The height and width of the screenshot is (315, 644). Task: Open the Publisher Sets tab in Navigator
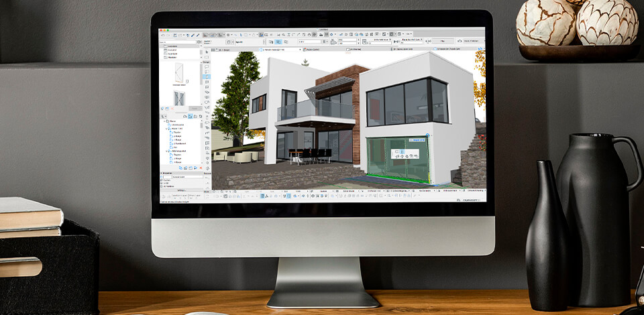coord(201,116)
